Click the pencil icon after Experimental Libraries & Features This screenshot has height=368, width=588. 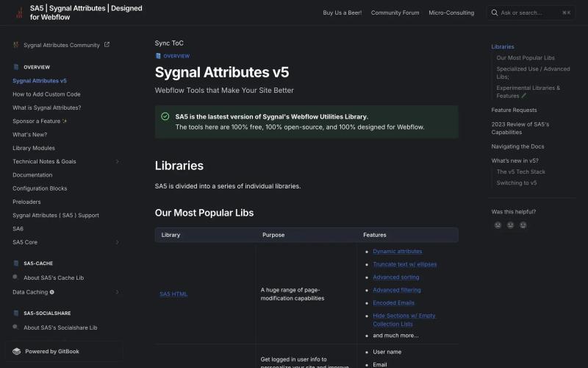(x=524, y=96)
